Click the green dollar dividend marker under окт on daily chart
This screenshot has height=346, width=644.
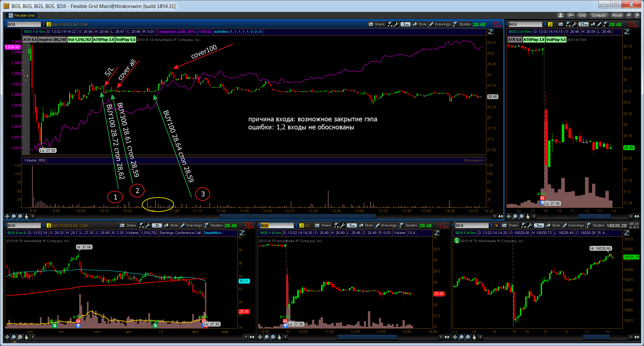click(55, 325)
